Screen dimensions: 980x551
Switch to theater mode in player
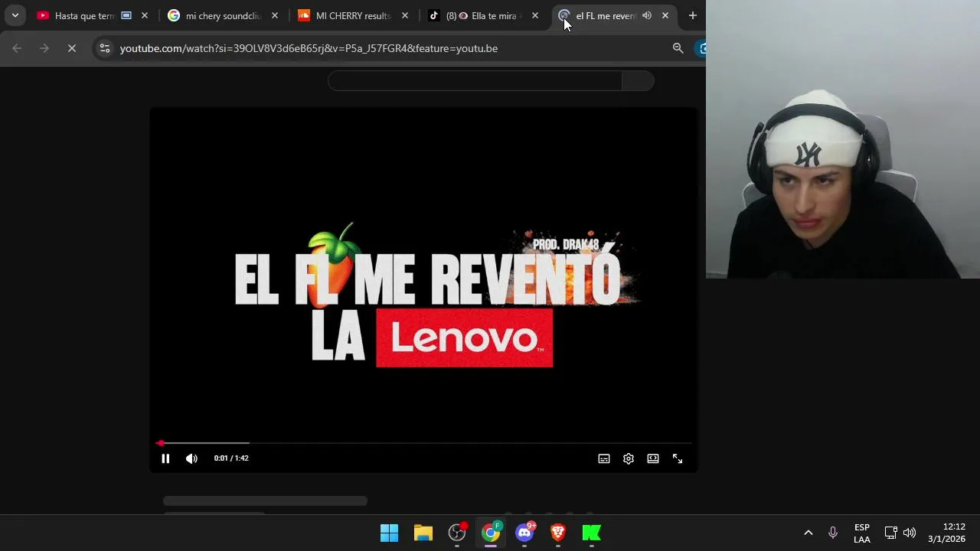point(653,458)
